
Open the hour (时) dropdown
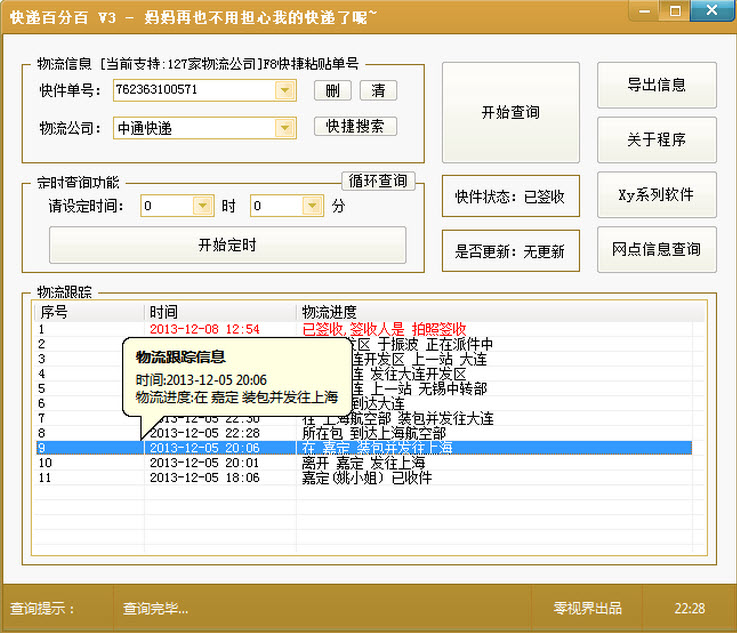point(203,206)
